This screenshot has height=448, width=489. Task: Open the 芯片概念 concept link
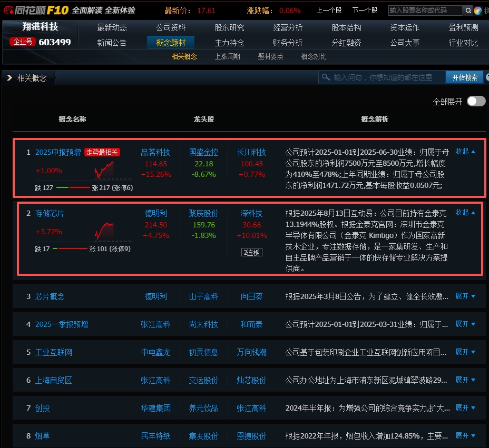pos(50,296)
